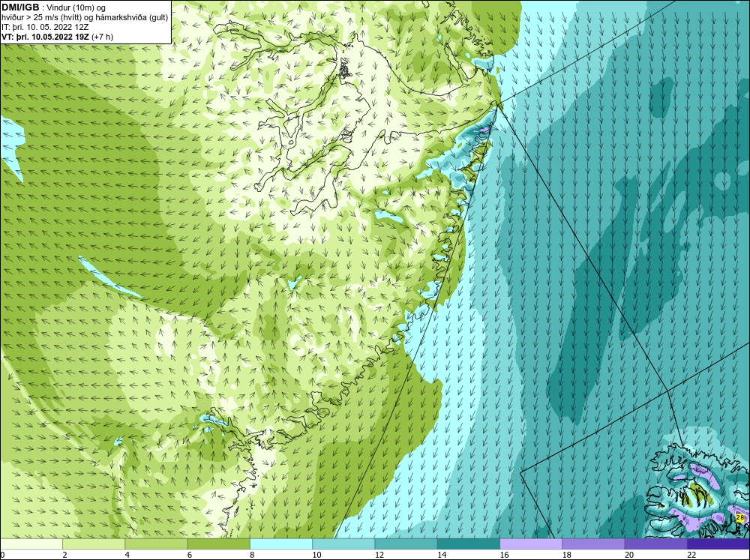The image size is (750, 560).
Task: Click the "IT: þri. 10. 05. 2022 12Z" line
Action: coord(45,27)
